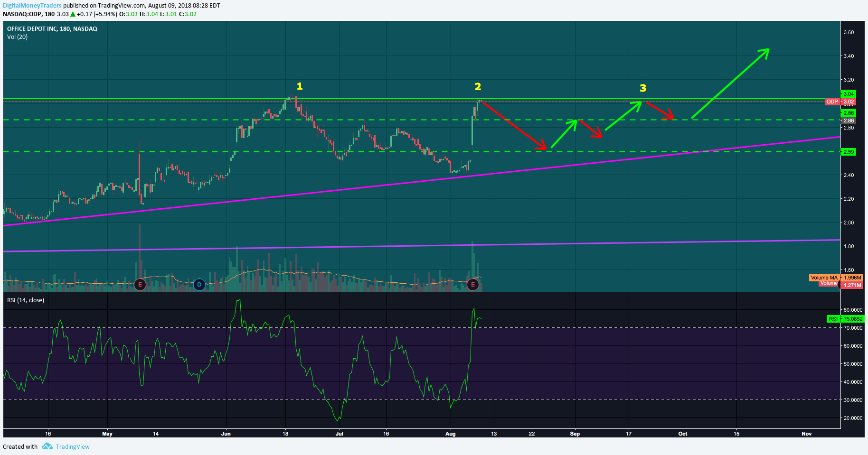The height and width of the screenshot is (455, 868).
Task: Click the green up-triangle price change indicator
Action: (73, 14)
